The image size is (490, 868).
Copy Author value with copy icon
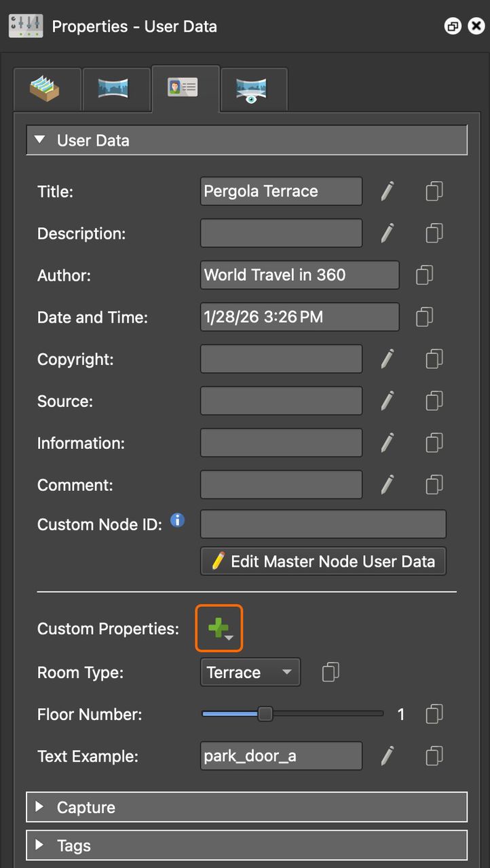tap(424, 275)
